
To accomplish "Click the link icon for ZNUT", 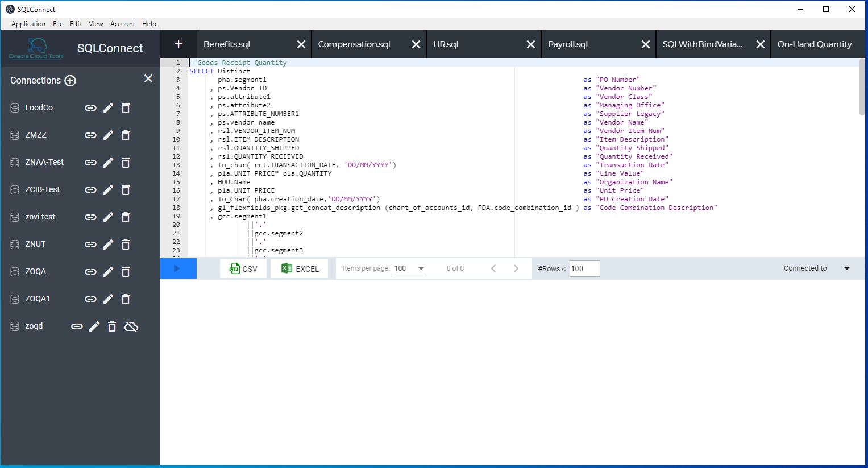I will tap(90, 245).
